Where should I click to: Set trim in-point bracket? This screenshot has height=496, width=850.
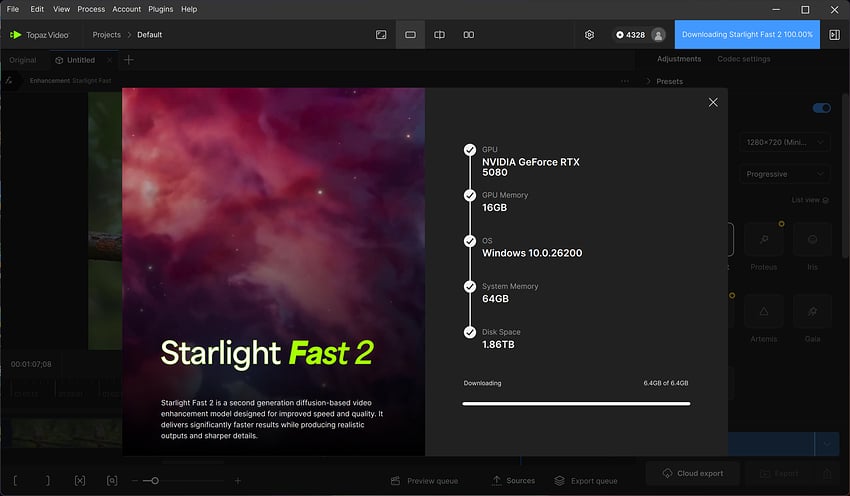[x=15, y=481]
